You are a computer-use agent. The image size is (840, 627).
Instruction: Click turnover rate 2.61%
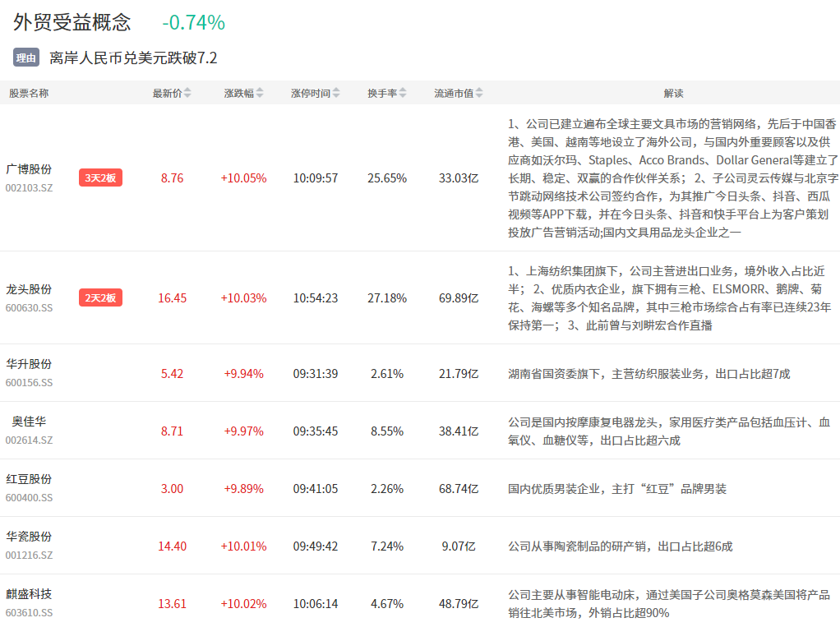[x=387, y=374]
